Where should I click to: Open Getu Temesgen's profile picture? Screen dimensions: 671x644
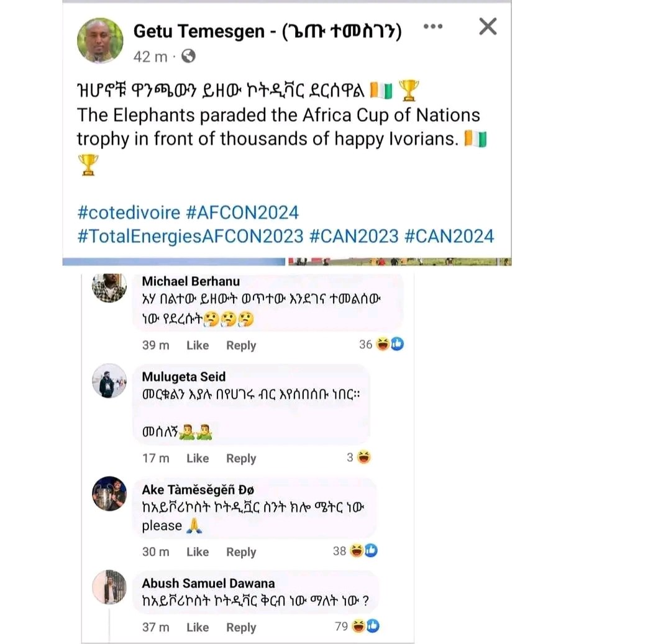[100, 40]
